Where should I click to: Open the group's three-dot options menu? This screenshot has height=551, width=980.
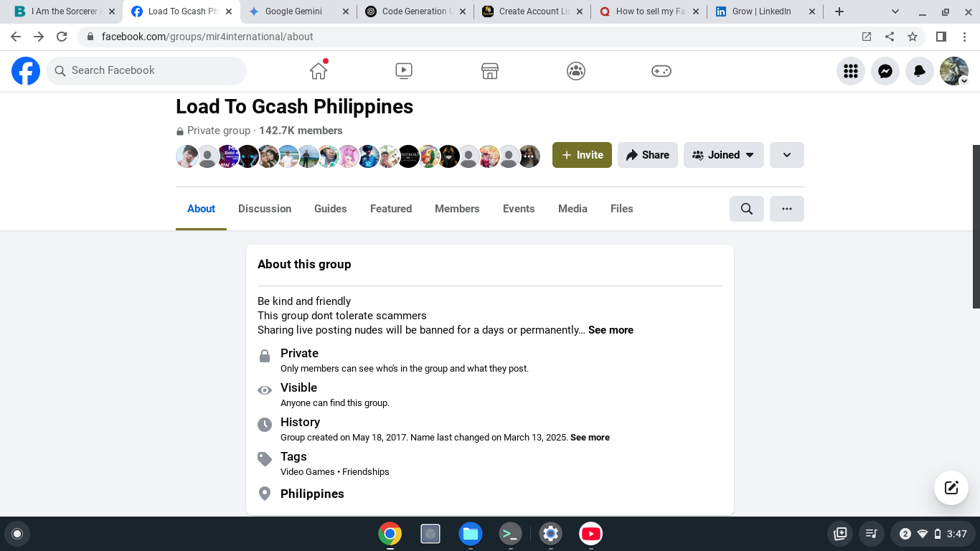coord(787,209)
